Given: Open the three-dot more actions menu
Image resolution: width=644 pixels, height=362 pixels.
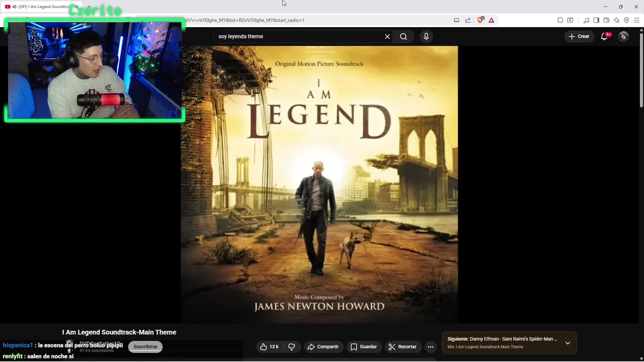Looking at the screenshot, I should tap(430, 346).
